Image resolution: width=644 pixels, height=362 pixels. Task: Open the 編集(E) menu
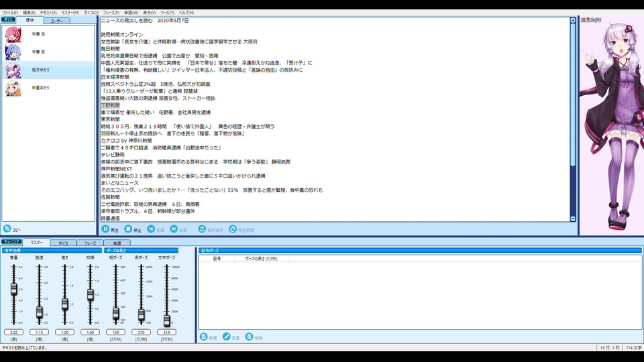tap(29, 13)
